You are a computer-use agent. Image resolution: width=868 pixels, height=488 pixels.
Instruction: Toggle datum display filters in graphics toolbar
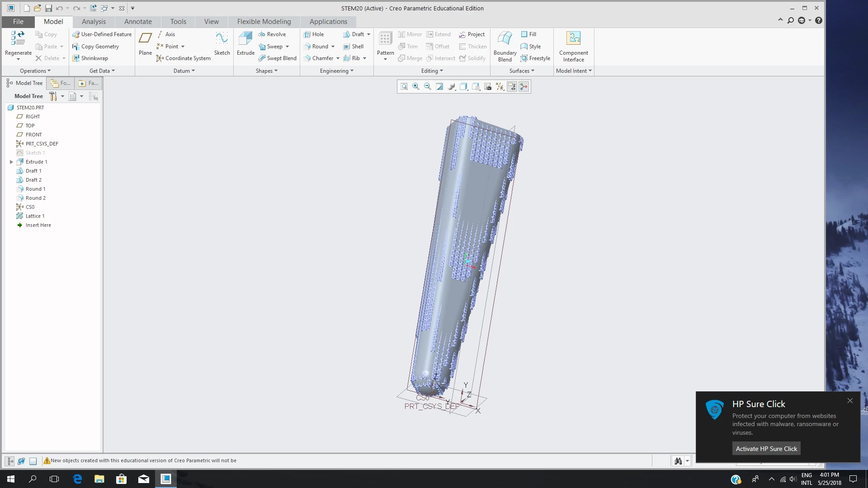coord(500,87)
